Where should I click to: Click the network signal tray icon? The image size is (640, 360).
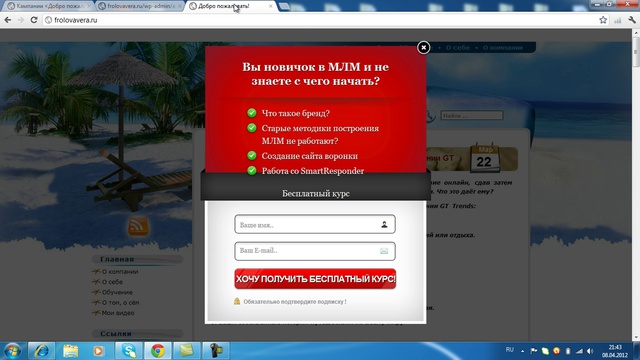[x=579, y=351]
